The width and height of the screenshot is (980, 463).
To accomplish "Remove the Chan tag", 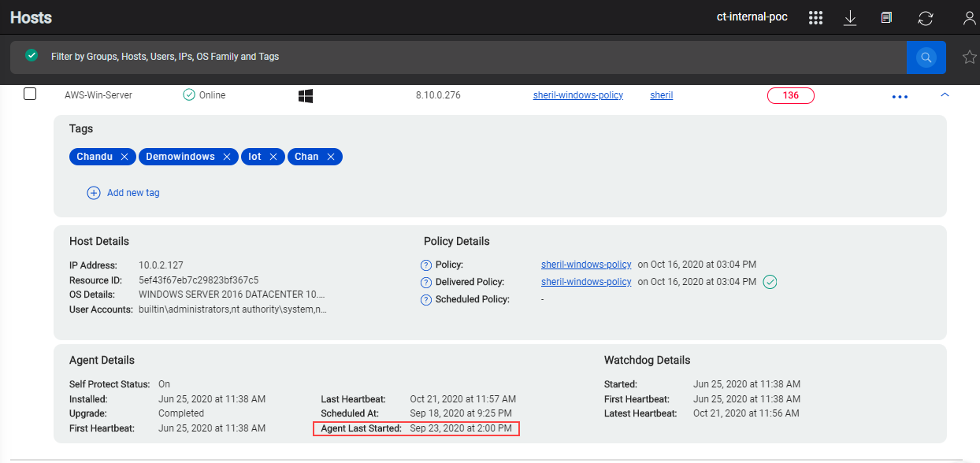I will tap(331, 157).
